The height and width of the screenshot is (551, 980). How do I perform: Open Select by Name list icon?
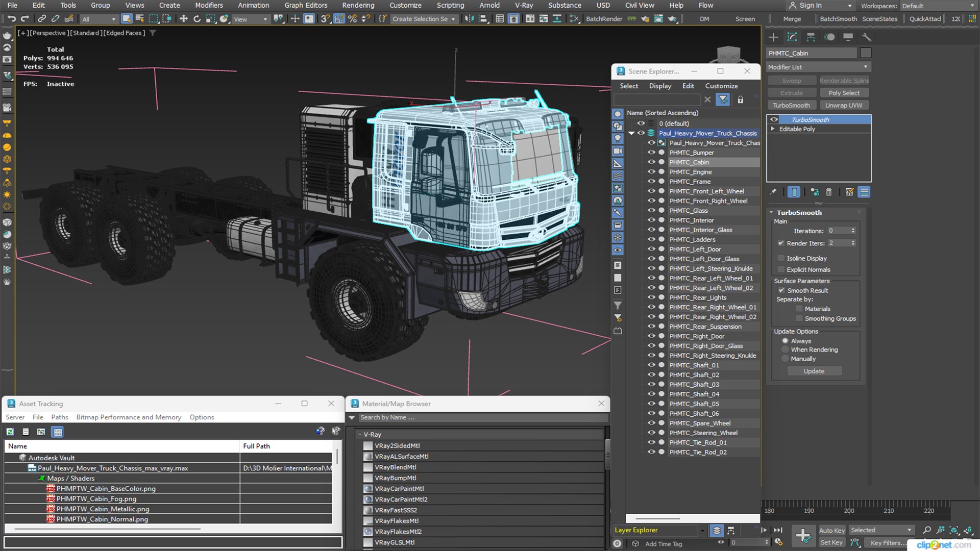[x=140, y=19]
